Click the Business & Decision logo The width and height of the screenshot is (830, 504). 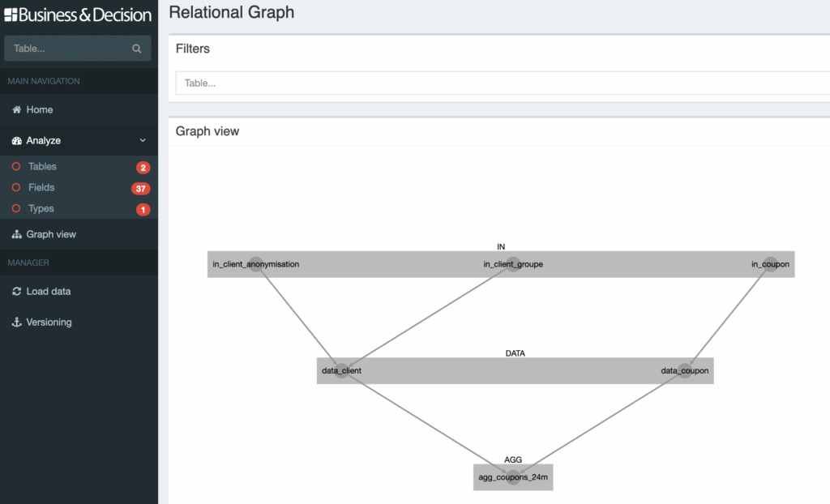79,15
